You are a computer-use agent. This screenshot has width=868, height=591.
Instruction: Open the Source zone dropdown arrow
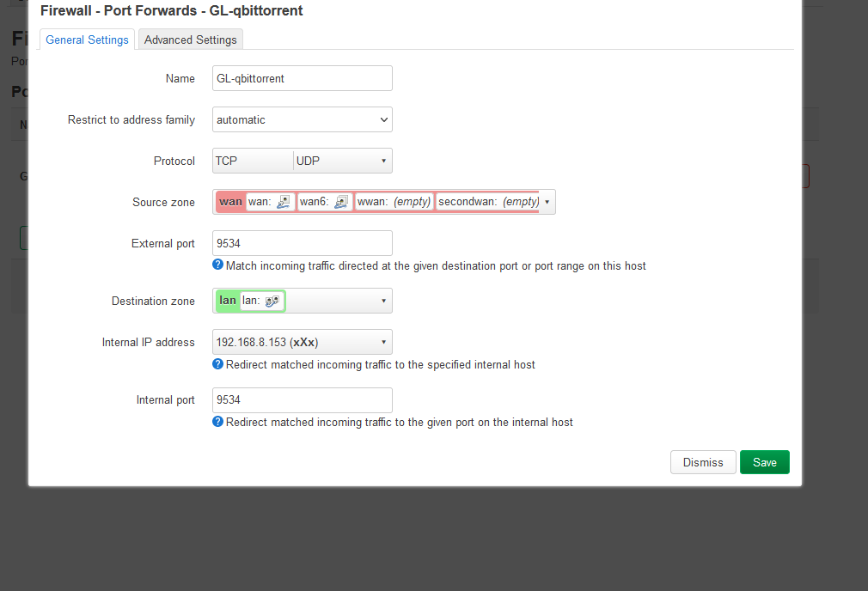coord(547,202)
